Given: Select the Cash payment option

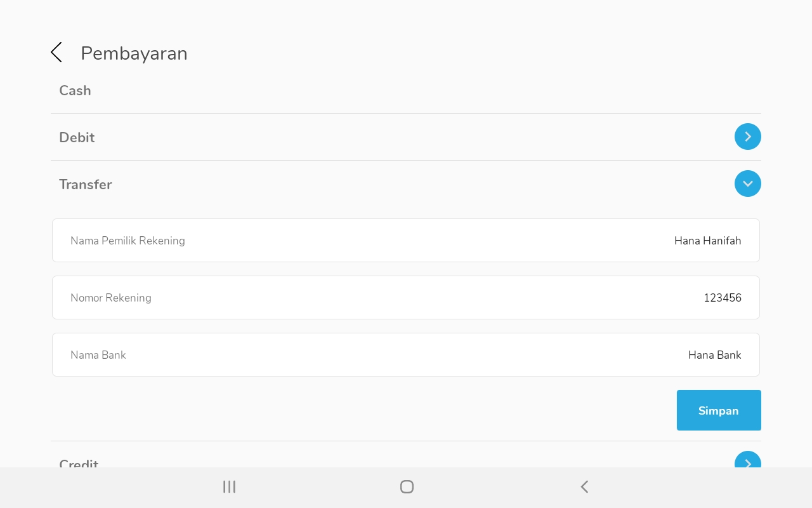Looking at the screenshot, I should click(75, 91).
